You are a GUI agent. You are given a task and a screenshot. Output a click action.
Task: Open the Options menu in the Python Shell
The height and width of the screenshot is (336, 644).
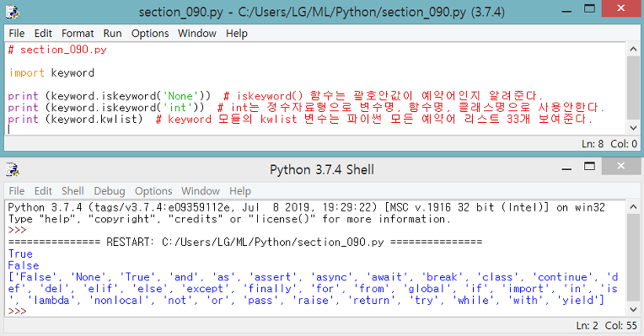tap(153, 191)
